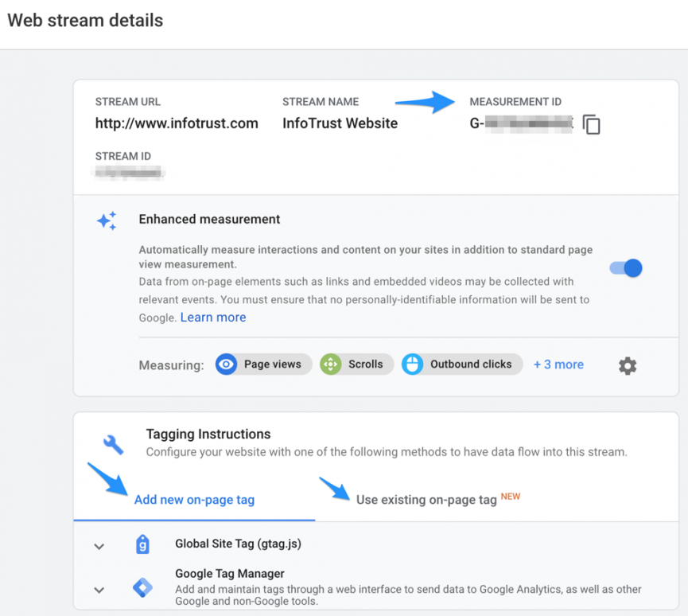Switch Enhanced measurement collection on
The width and height of the screenshot is (688, 616).
tap(627, 268)
